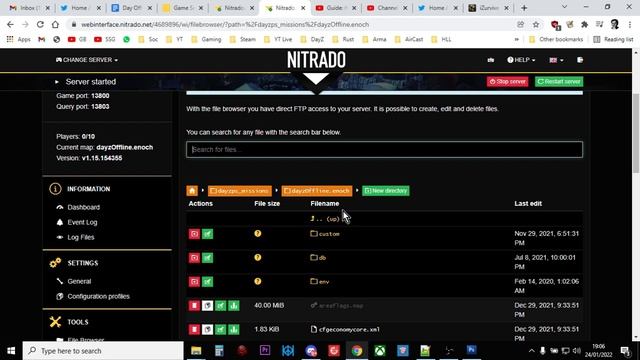
Task: Click the green chart icon for cfgeconomycore.xml
Action: 234,329
